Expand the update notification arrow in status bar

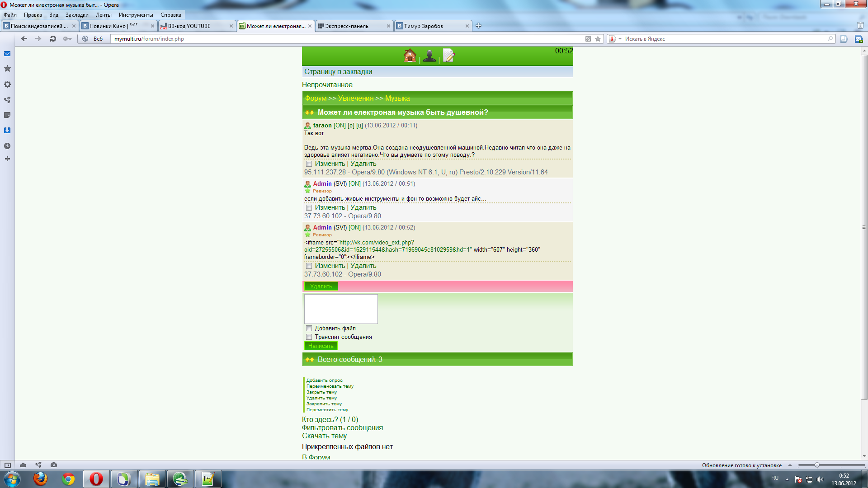click(790, 465)
